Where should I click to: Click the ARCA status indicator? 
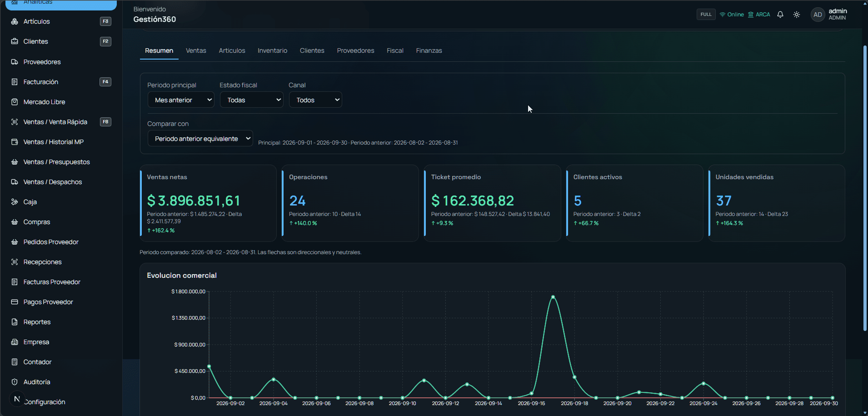(759, 15)
